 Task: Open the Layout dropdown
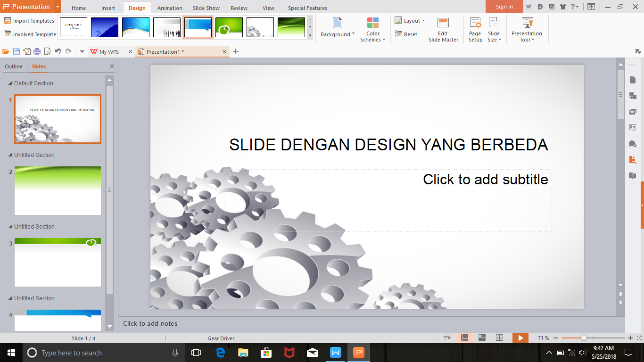coord(410,21)
